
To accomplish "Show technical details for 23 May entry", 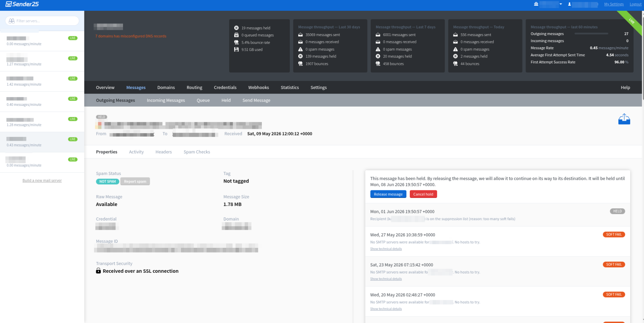I will (386, 279).
